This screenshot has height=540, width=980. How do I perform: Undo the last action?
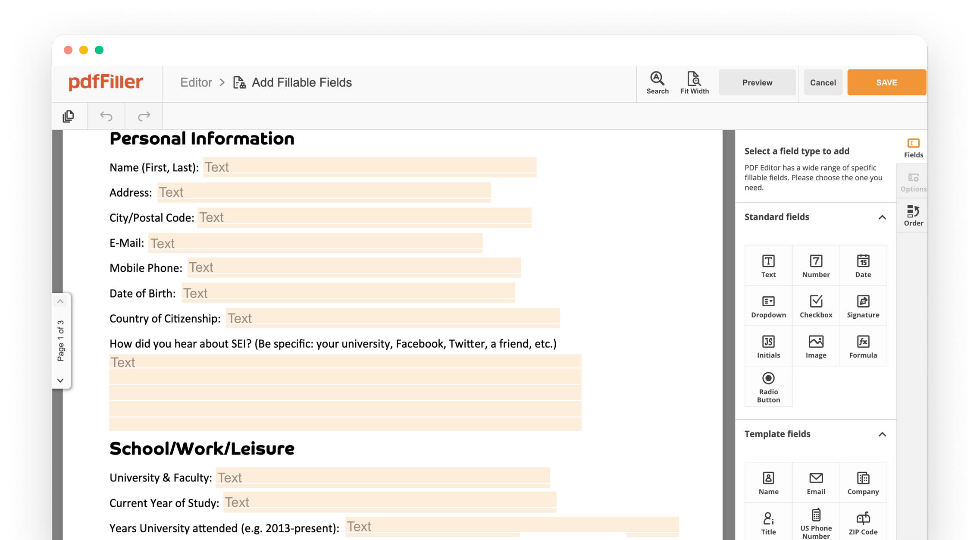coord(106,116)
